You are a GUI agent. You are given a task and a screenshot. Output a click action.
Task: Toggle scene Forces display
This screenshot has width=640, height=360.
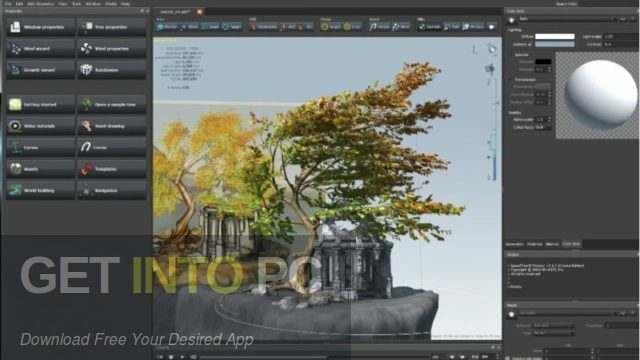(379, 27)
